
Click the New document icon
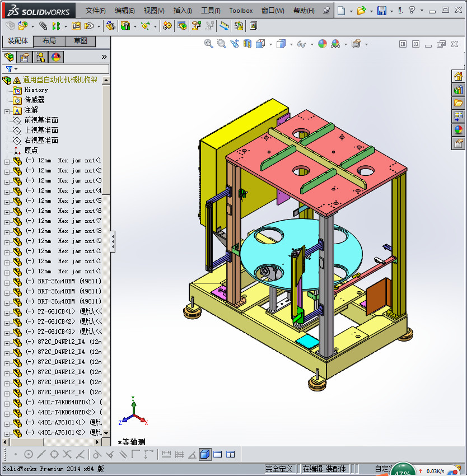[342, 11]
